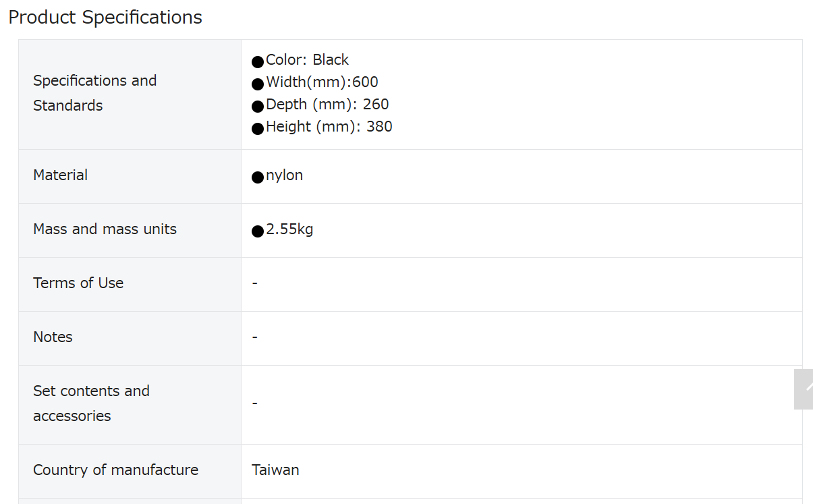
Task: Click the Specifications and Standards label cell
Action: [130, 94]
